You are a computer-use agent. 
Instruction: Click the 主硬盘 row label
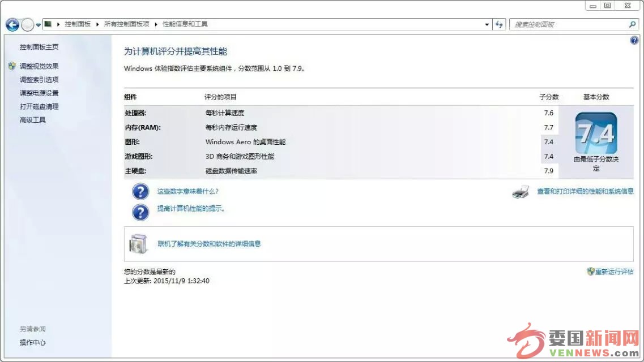135,171
